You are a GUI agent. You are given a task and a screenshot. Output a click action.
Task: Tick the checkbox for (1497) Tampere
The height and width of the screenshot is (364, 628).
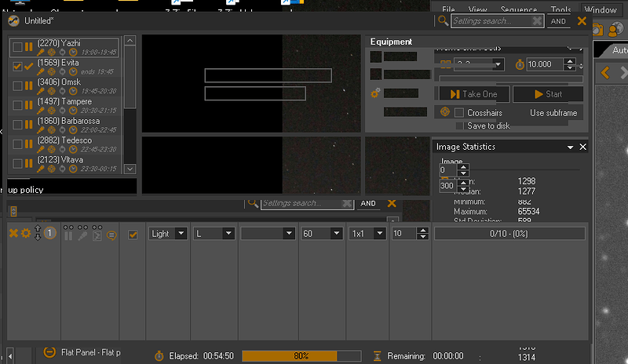(x=17, y=105)
